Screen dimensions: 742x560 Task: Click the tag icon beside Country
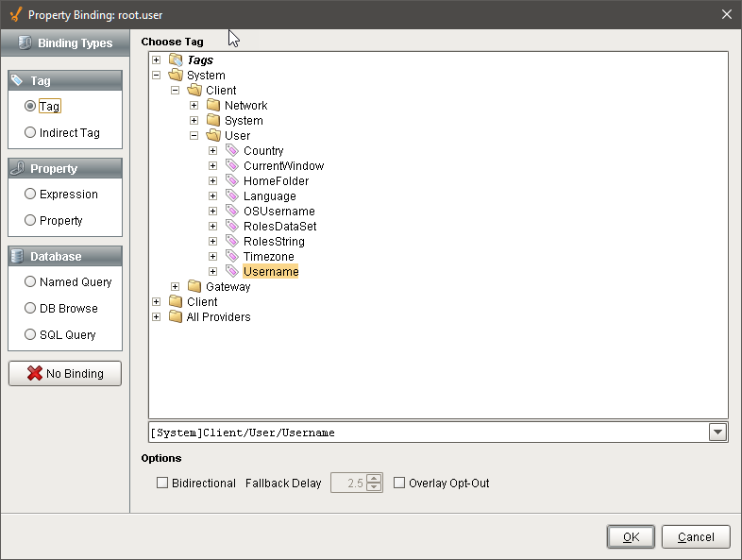click(x=232, y=150)
